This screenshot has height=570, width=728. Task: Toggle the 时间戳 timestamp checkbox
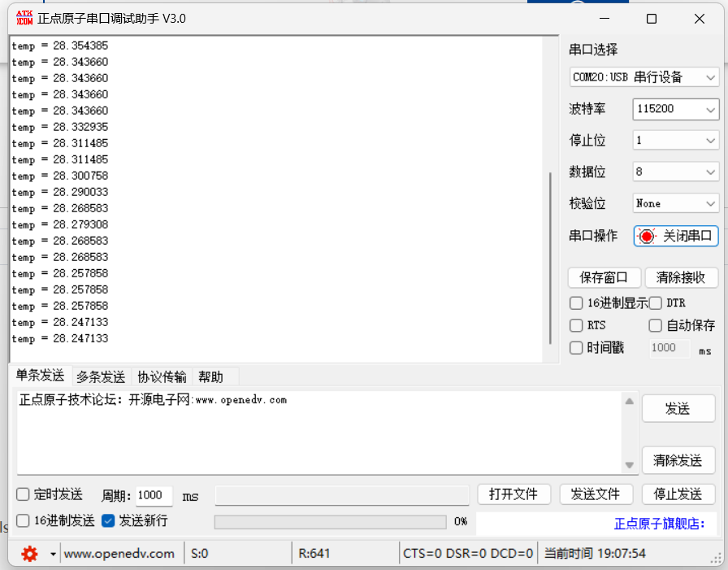(576, 348)
